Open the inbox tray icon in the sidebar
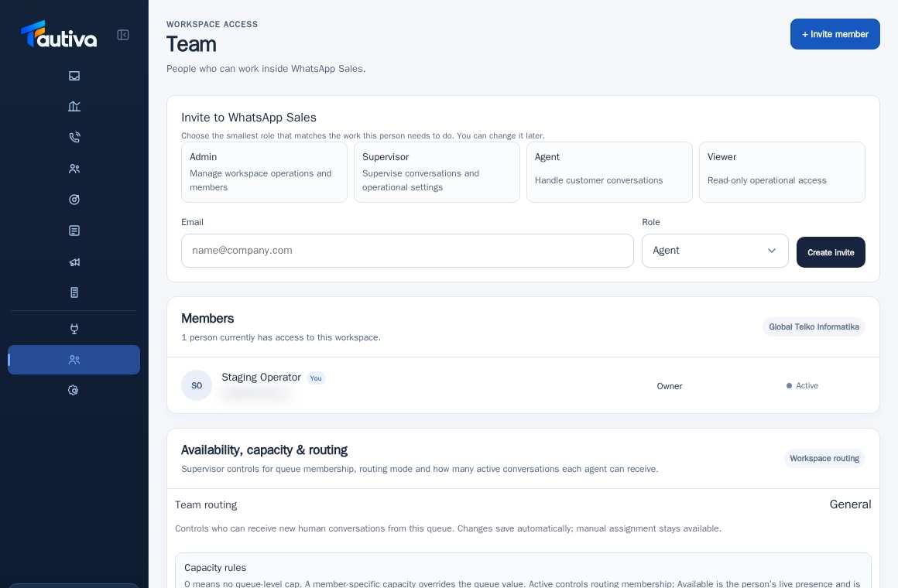898x588 pixels. pyautogui.click(x=74, y=76)
